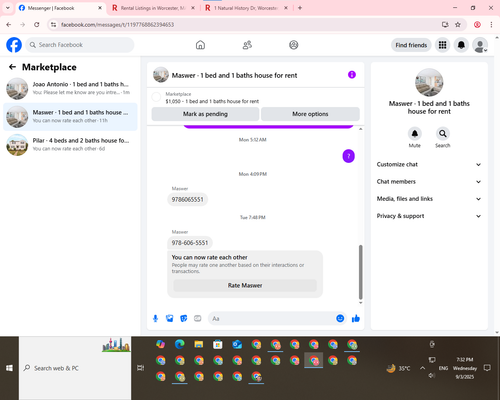The width and height of the screenshot is (500, 400).
Task: Open the Facebook menu grid icon
Action: pos(442,45)
